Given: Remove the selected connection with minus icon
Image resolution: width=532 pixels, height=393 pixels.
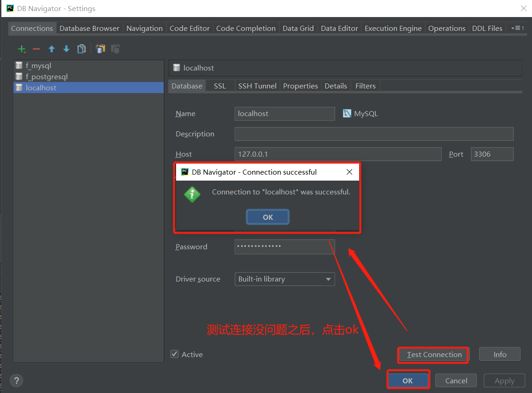Looking at the screenshot, I should click(x=36, y=49).
